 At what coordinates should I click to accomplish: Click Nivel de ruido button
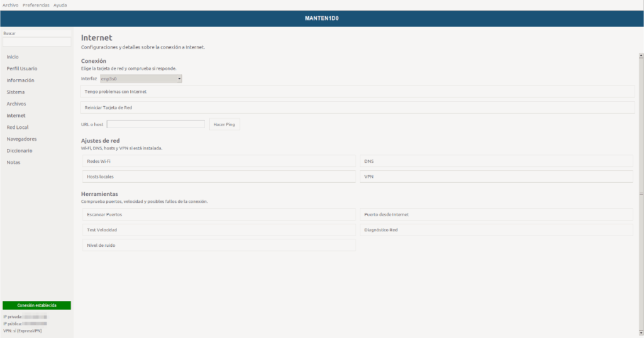point(219,245)
